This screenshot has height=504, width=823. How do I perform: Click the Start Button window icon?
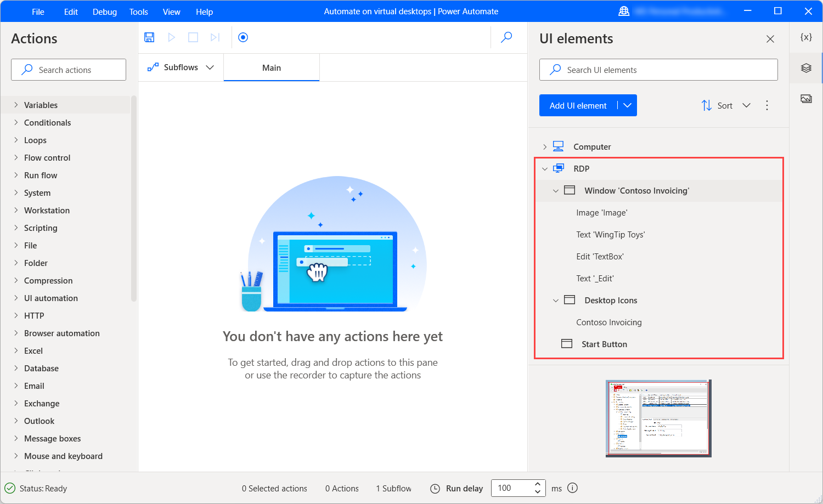567,344
